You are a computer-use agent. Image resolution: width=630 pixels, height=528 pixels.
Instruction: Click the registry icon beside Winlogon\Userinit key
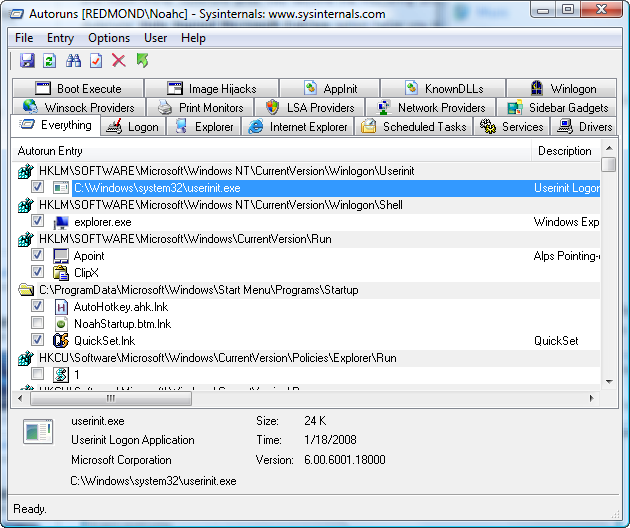(26, 171)
